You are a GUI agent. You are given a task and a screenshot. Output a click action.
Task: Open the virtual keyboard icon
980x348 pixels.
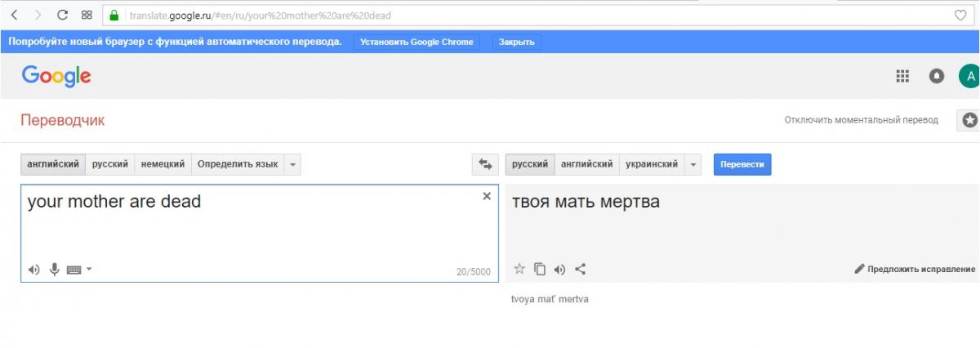[x=74, y=270]
